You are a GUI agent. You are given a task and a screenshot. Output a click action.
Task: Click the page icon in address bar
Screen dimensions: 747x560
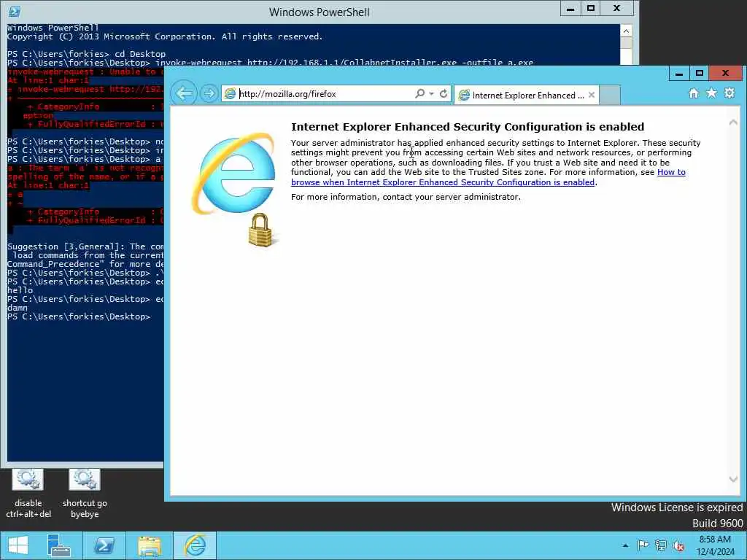click(x=230, y=94)
